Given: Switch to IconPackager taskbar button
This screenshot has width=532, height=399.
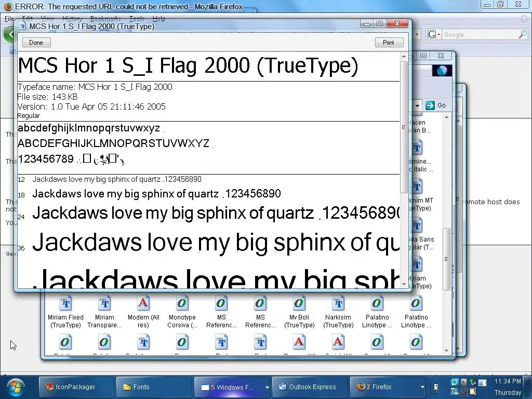Looking at the screenshot, I should pos(76,387).
